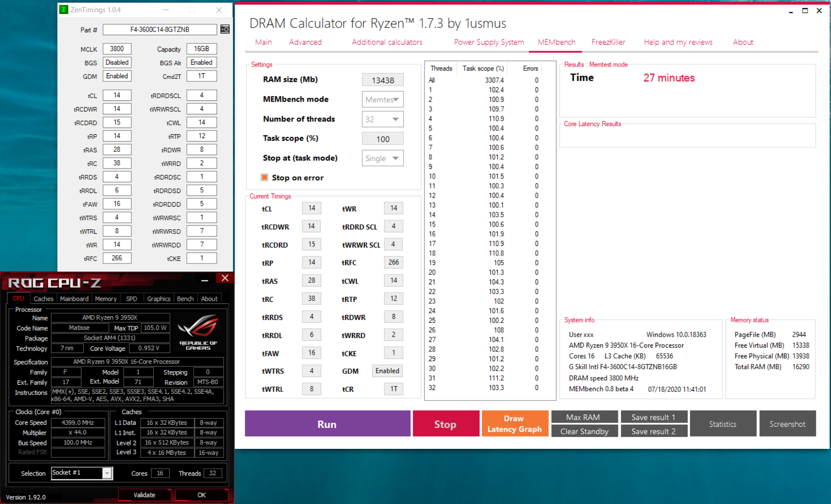Select the MEMbench tab
Screen dimensions: 831x504
556,42
